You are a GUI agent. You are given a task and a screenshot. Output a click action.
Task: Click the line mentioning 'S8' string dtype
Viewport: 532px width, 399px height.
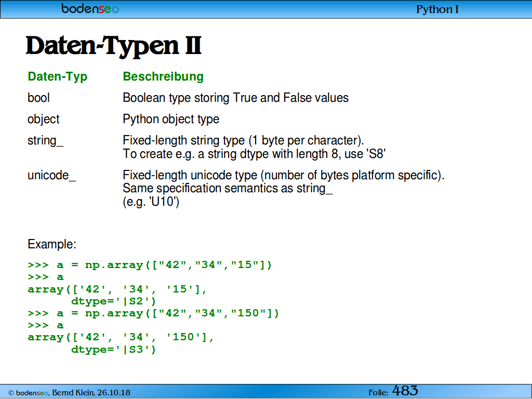tap(254, 154)
